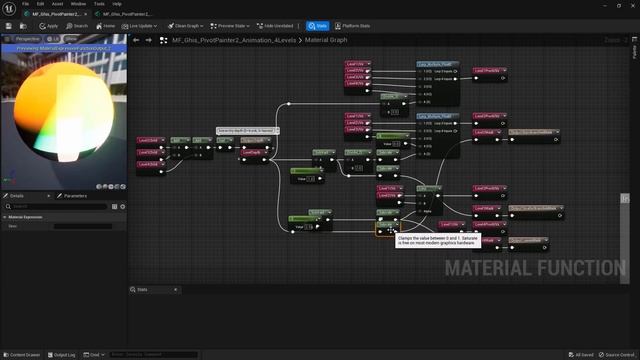Select first preview mesh shape icon
The width and height of the screenshot is (640, 360).
[x=99, y=187]
